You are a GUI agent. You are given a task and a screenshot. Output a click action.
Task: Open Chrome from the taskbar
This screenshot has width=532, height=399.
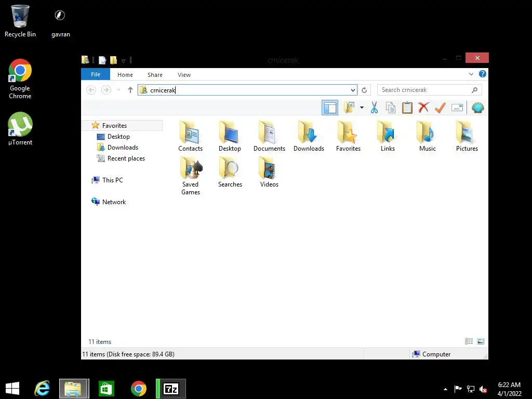coord(138,389)
